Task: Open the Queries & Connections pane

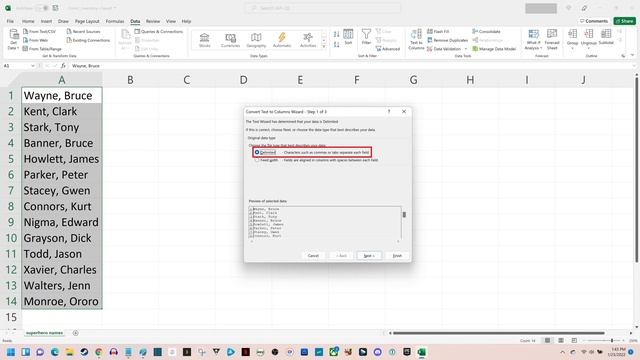Action: [x=159, y=31]
